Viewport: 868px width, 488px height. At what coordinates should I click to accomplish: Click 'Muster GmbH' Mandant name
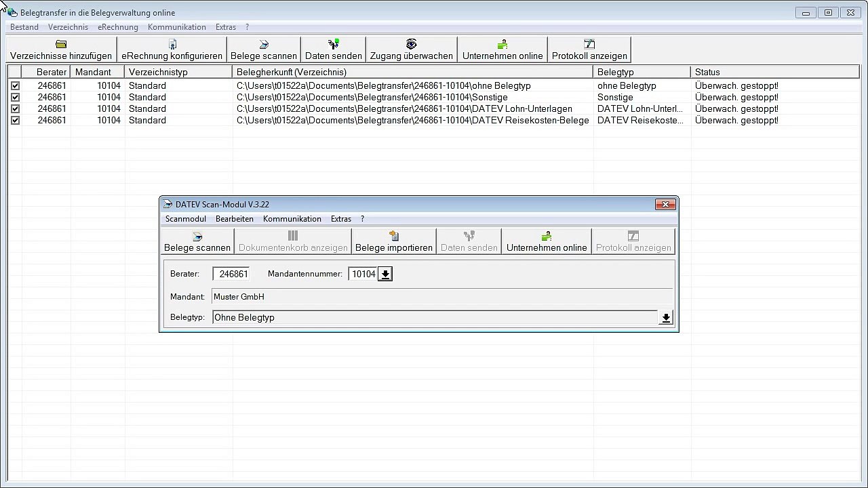click(239, 297)
